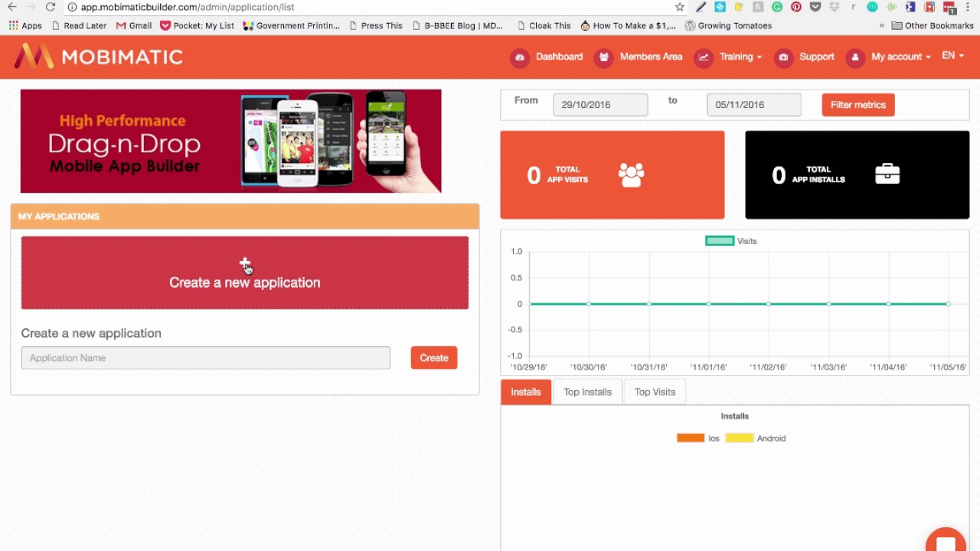Click the Total App Installs card
The height and width of the screenshot is (551, 980).
(x=857, y=174)
